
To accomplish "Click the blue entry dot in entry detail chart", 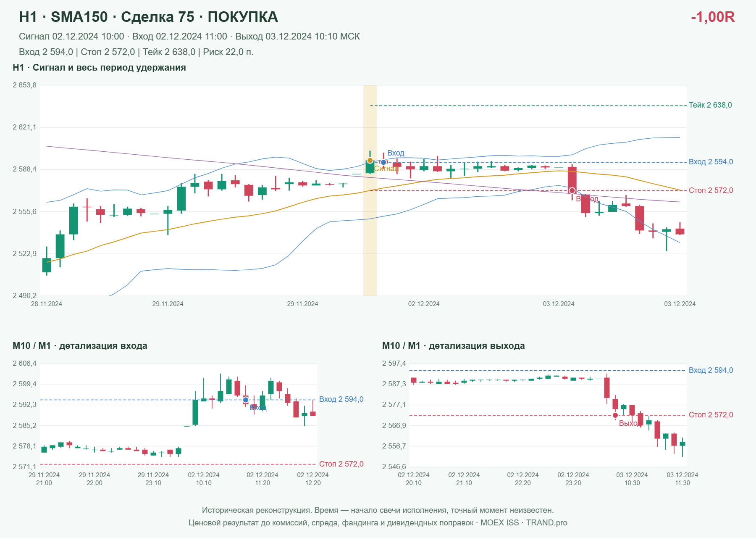I will click(x=246, y=400).
